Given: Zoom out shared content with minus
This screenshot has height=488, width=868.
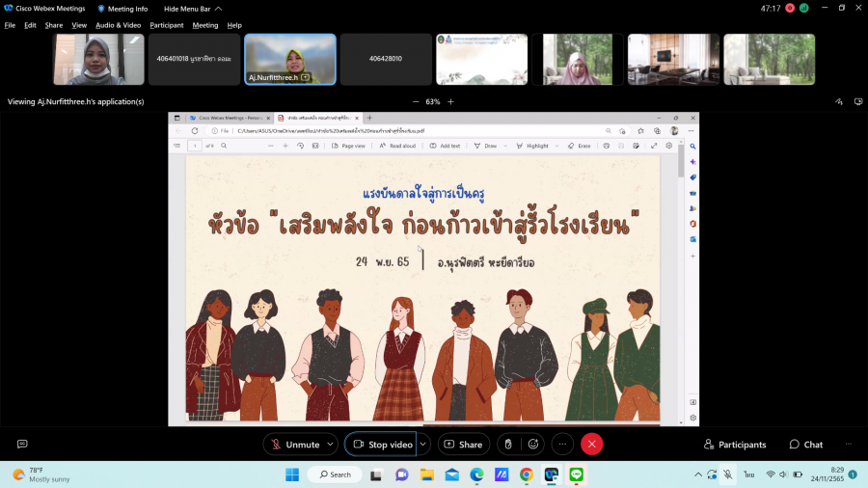Looking at the screenshot, I should point(416,101).
